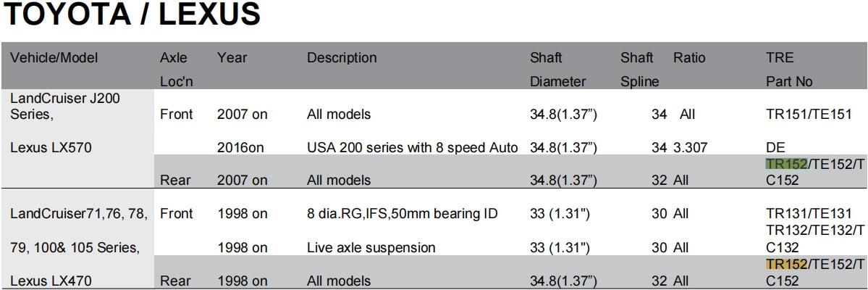Screen dimensions: 868x290
Task: Click the TOYOTA / LEXUS heading
Action: click(132, 16)
